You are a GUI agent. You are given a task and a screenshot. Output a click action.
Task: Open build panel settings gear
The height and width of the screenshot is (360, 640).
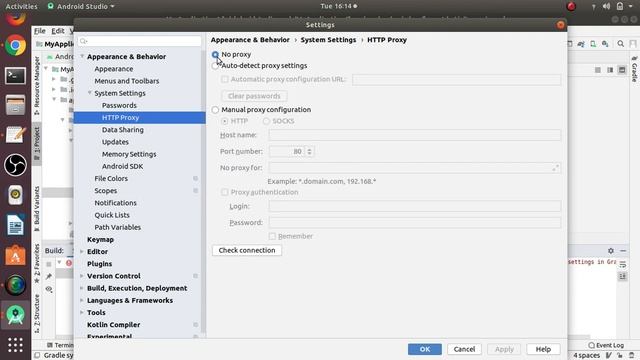(611, 251)
